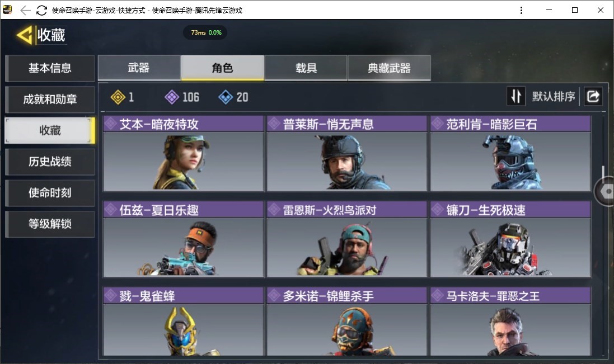Open the 典藏武器 tab
614x364 pixels.
(x=389, y=68)
